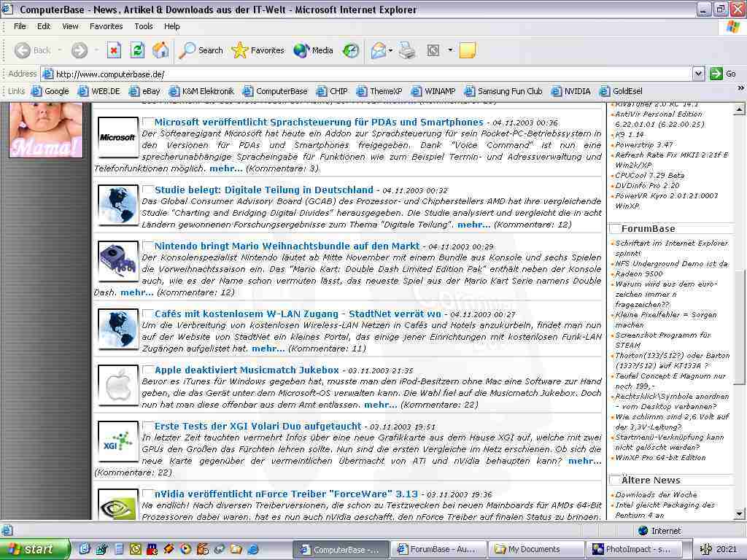Open headline 'Microsoft veröffentlicht Sprachsteuerung für PDAs'

(x=319, y=122)
